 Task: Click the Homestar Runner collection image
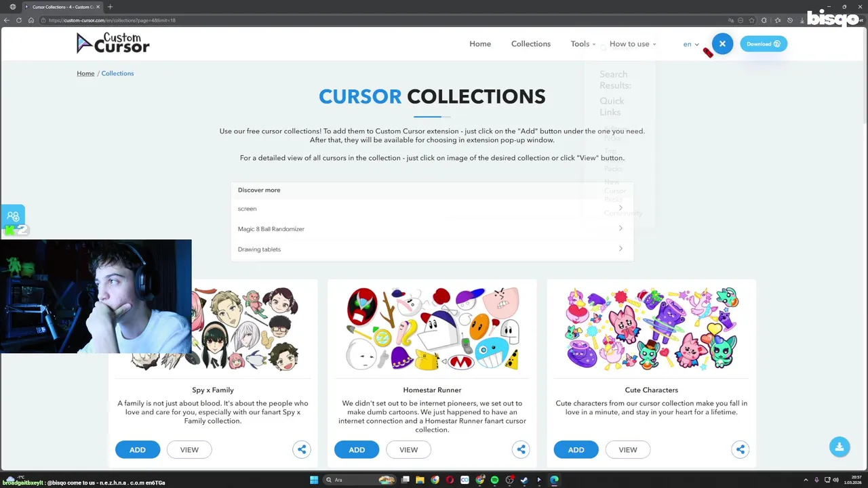tap(432, 329)
